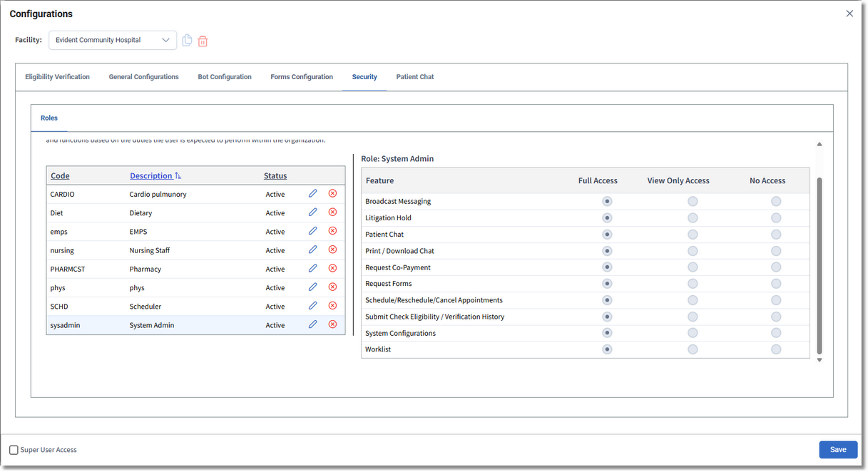The width and height of the screenshot is (868, 472).
Task: Select the Dietary role row
Action: coord(195,212)
